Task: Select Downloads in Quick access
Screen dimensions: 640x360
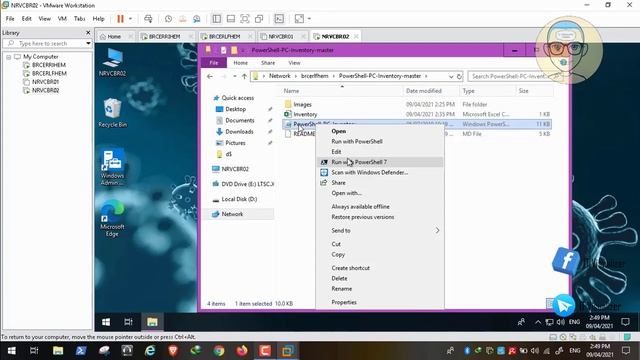Action: (239, 132)
